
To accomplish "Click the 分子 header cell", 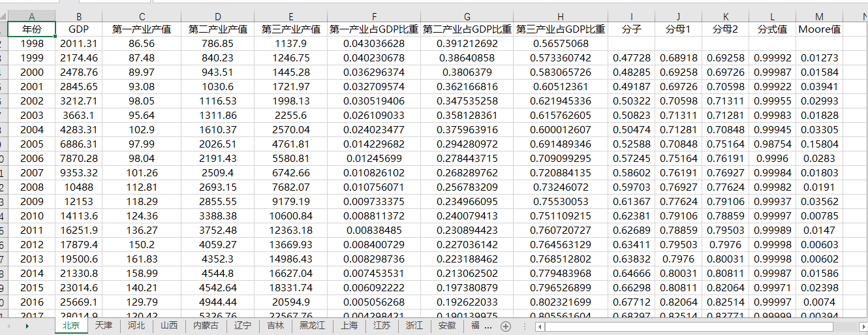I will (632, 29).
